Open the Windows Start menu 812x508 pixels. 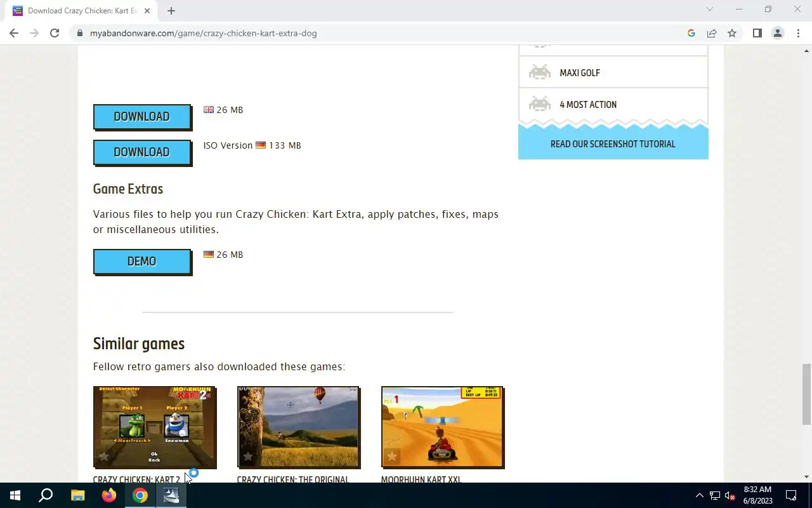pos(15,495)
